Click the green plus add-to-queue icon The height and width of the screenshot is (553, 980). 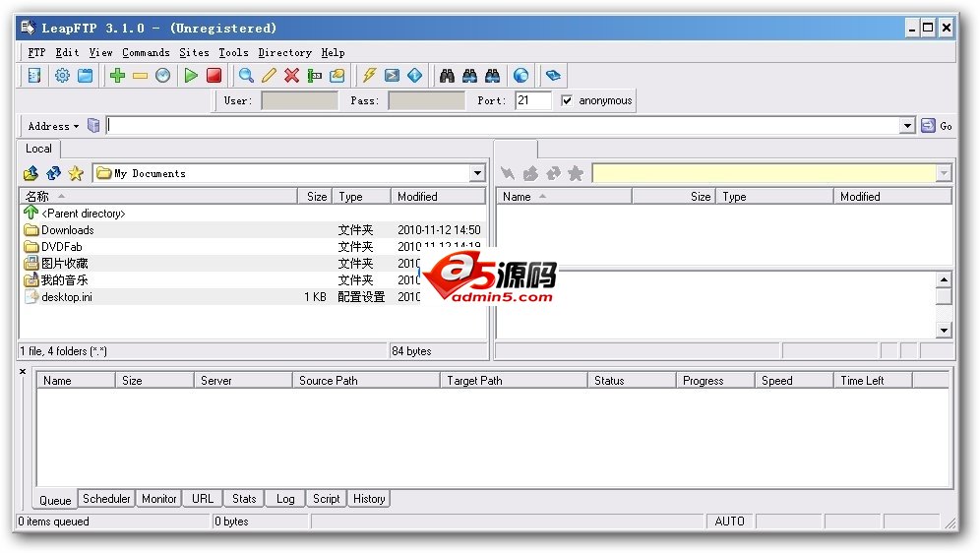pos(117,76)
